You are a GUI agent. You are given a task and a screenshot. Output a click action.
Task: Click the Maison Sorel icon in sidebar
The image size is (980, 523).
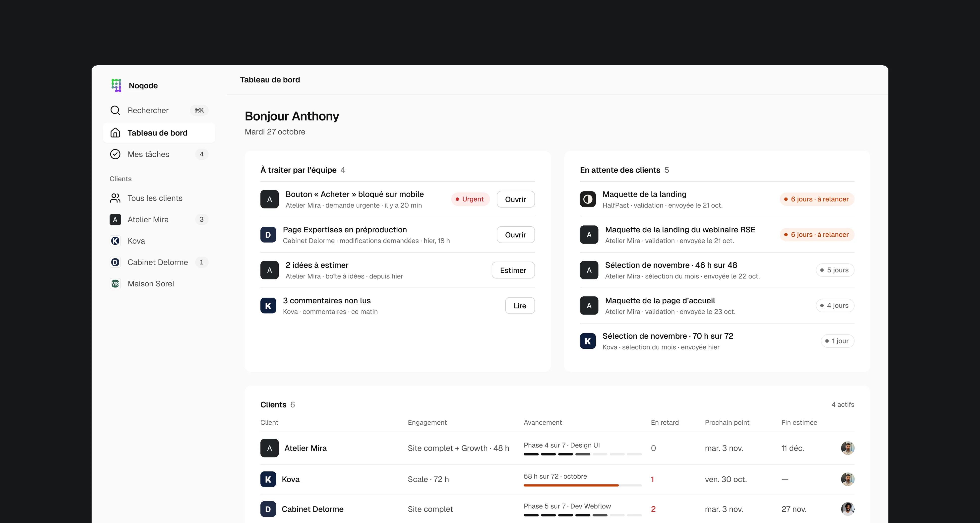pyautogui.click(x=115, y=284)
